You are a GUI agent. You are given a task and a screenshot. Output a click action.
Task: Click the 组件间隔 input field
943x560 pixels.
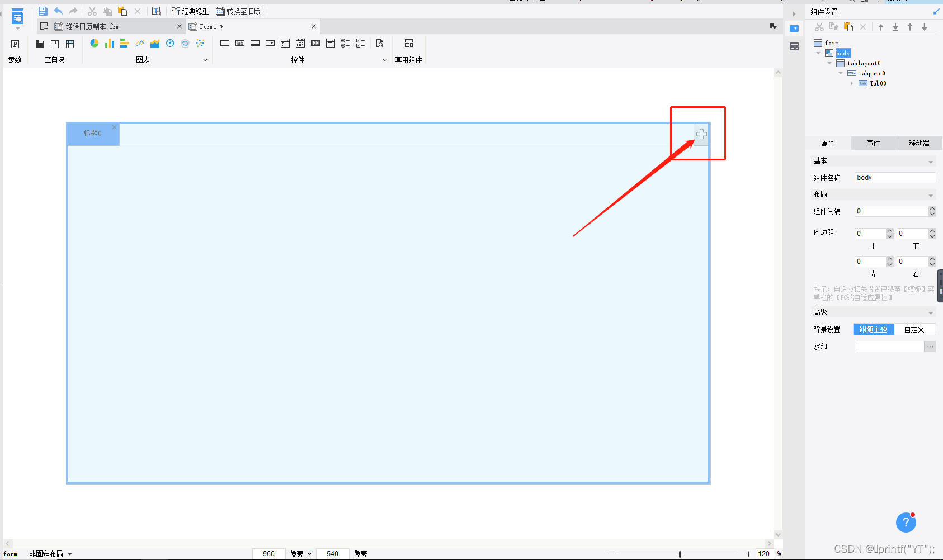click(892, 211)
